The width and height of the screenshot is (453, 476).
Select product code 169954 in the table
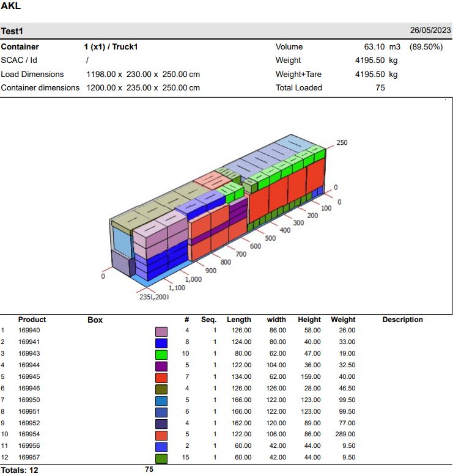[29, 434]
